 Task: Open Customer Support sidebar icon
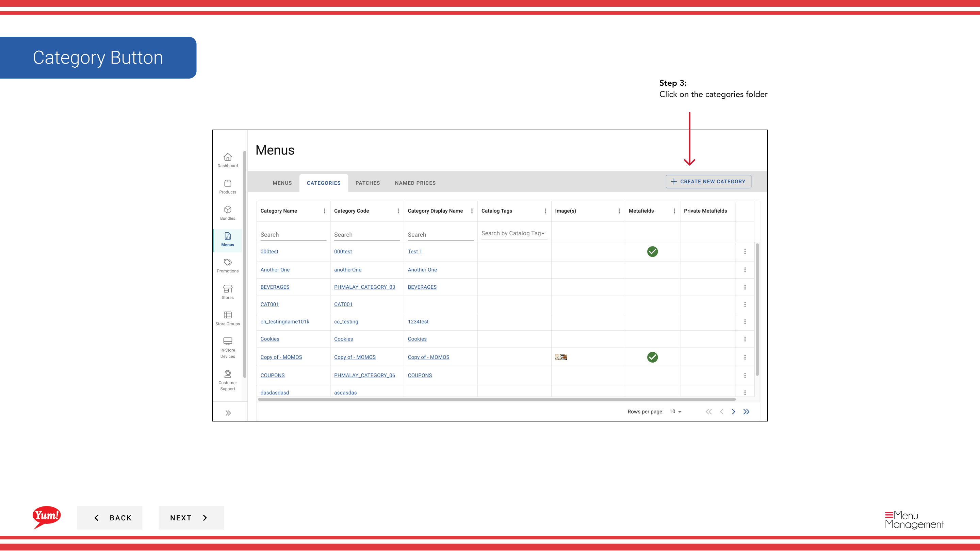228,380
